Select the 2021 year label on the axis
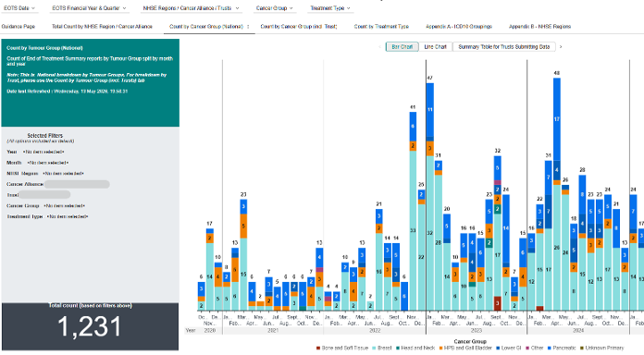 point(273,330)
